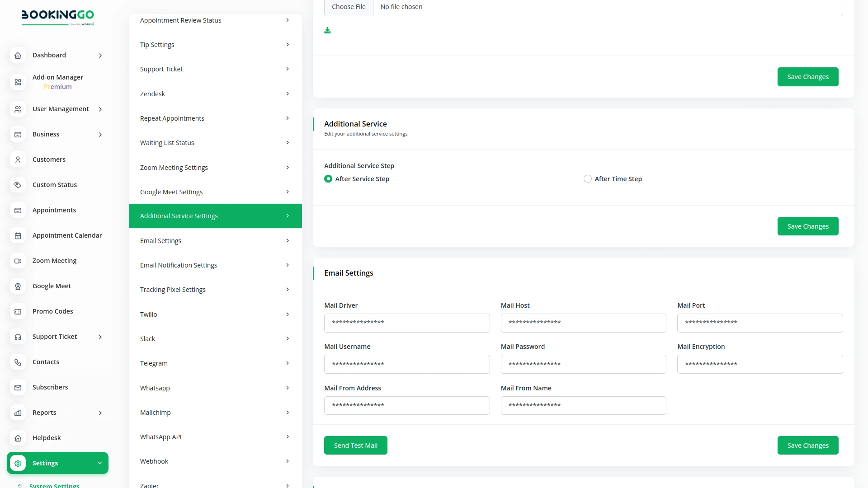Click Save Changes in Additional Service section
Image resolution: width=868 pixels, height=488 pixels.
click(x=807, y=226)
